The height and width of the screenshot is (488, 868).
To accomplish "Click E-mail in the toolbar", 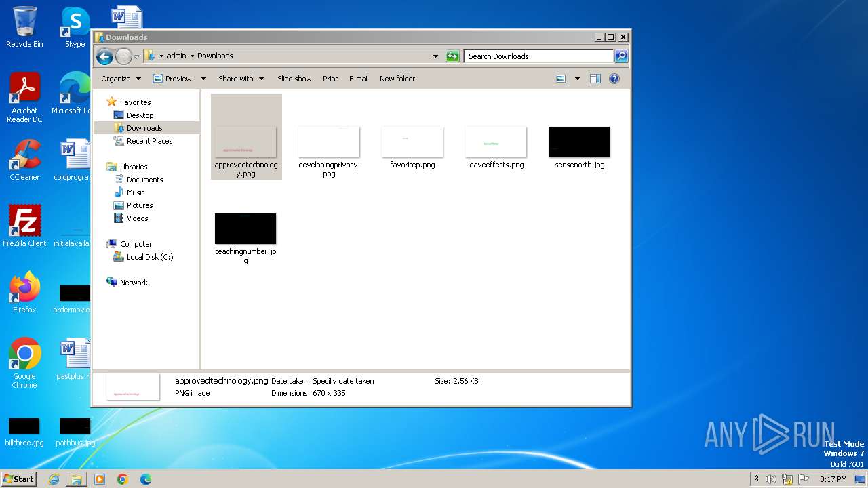I will pyautogui.click(x=359, y=79).
